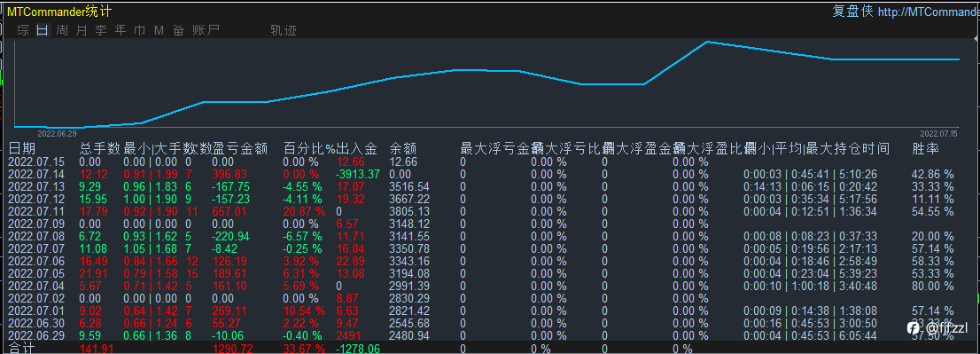Image resolution: width=980 pixels, height=354 pixels.
Task: Click the 0.79 | 1.58 lot size cell
Action: [x=151, y=273]
